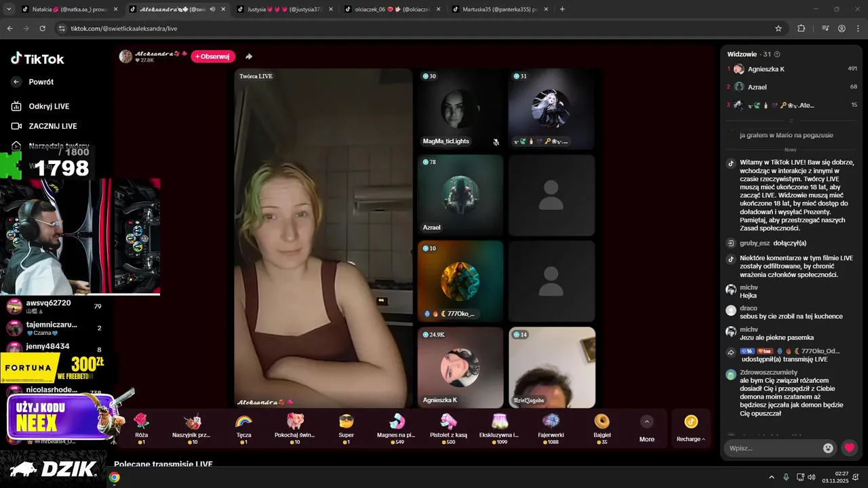Switch to the Natalcia browser tab

coord(70,9)
